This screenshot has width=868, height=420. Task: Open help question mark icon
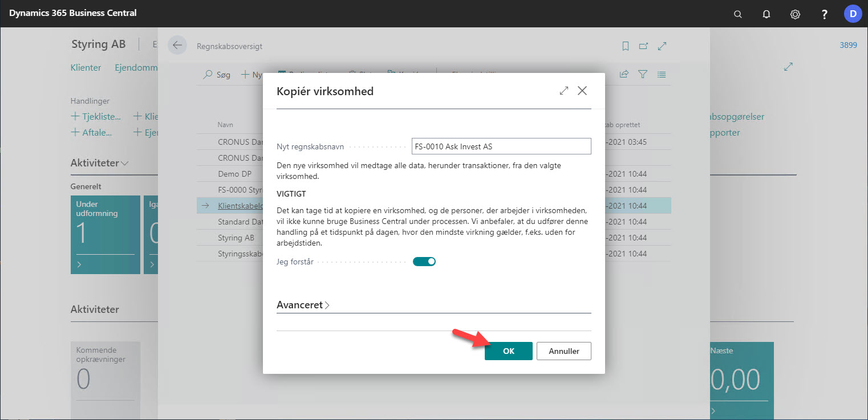coord(824,14)
